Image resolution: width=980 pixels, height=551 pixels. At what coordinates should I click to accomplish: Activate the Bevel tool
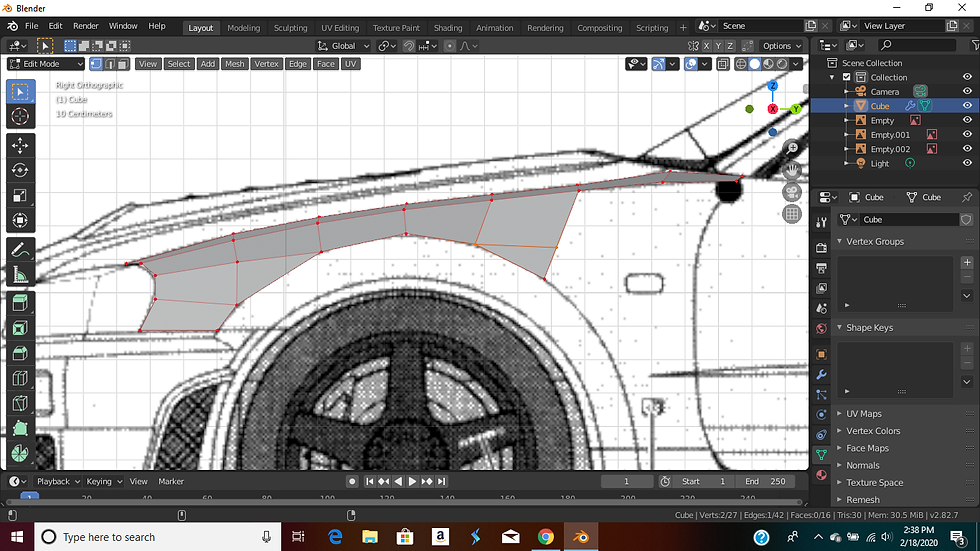[20, 354]
